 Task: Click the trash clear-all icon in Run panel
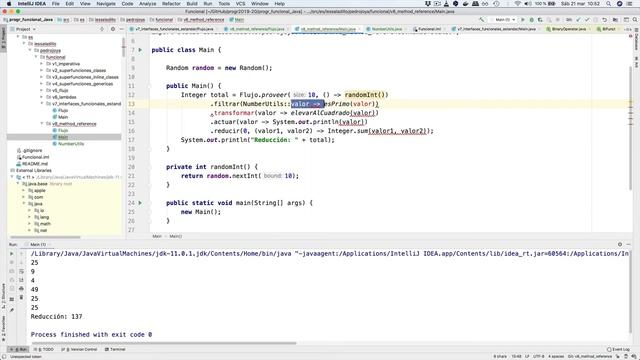21,298
